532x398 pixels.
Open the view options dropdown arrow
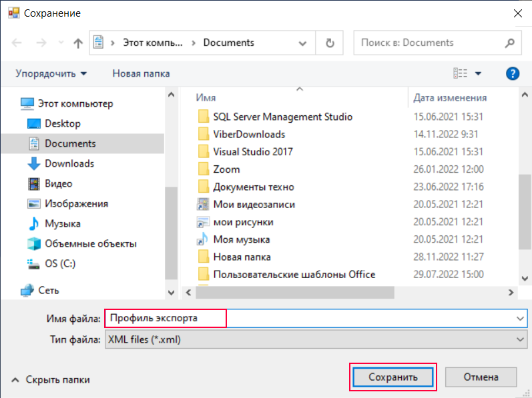click(x=478, y=73)
